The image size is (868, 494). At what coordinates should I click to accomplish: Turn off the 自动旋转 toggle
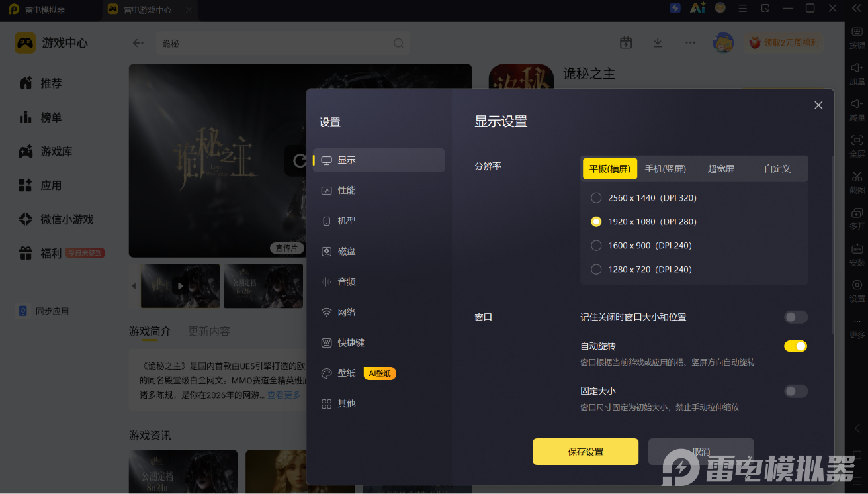[x=796, y=346]
